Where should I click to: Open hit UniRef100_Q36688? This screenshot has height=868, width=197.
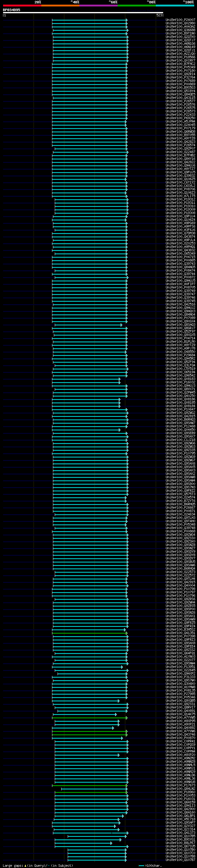tap(180, 30)
